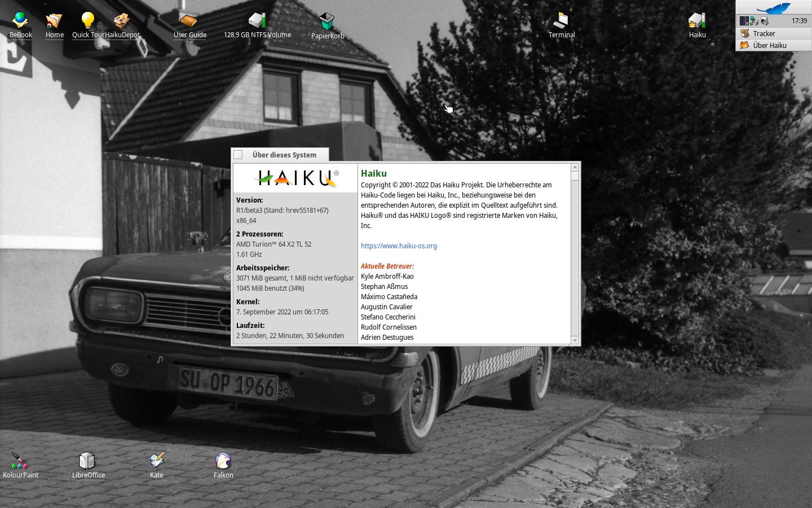Click the kernel date 7. September 2022

(x=282, y=312)
